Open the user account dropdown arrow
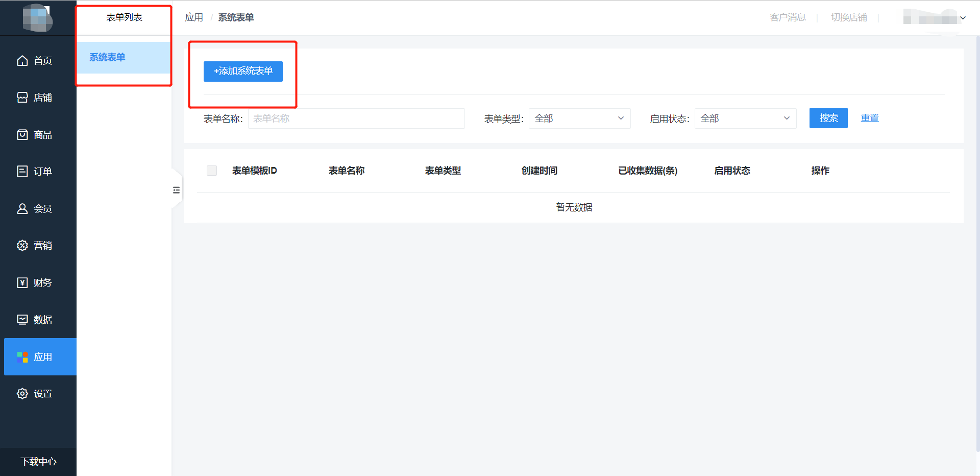Viewport: 980px width, 476px height. tap(963, 18)
